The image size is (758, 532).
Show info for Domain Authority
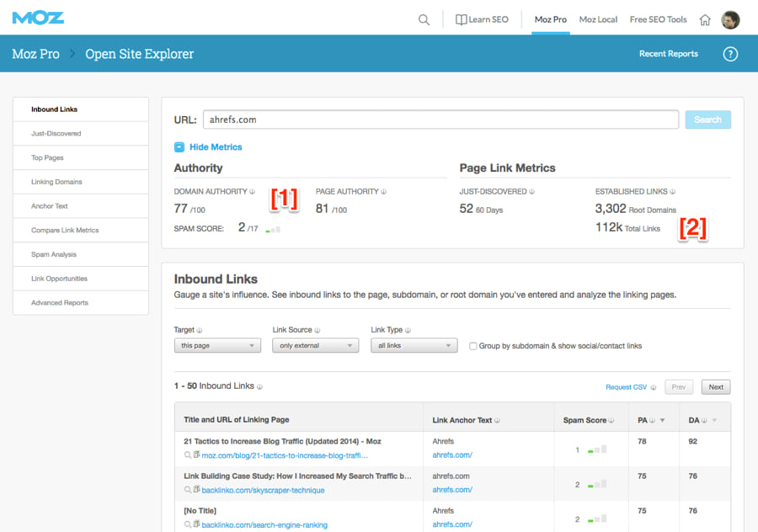coord(253,192)
